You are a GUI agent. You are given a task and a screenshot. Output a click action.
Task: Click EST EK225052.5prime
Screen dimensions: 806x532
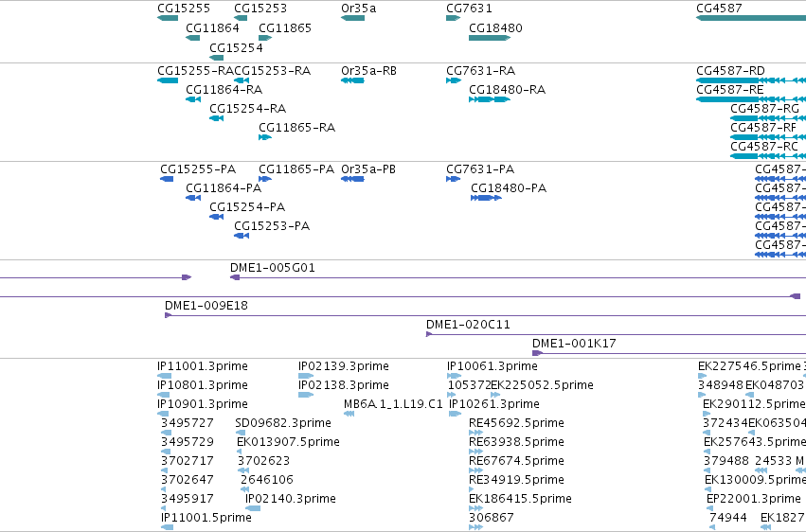click(x=543, y=385)
